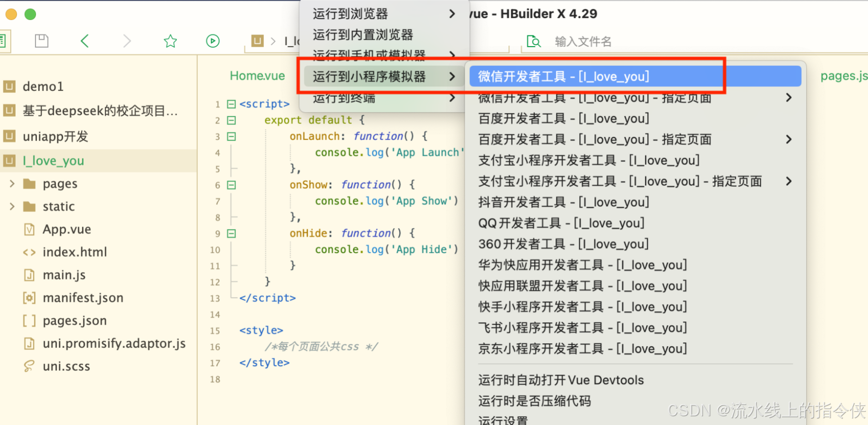
Task: Click the manifest.json file icon
Action: 30,298
